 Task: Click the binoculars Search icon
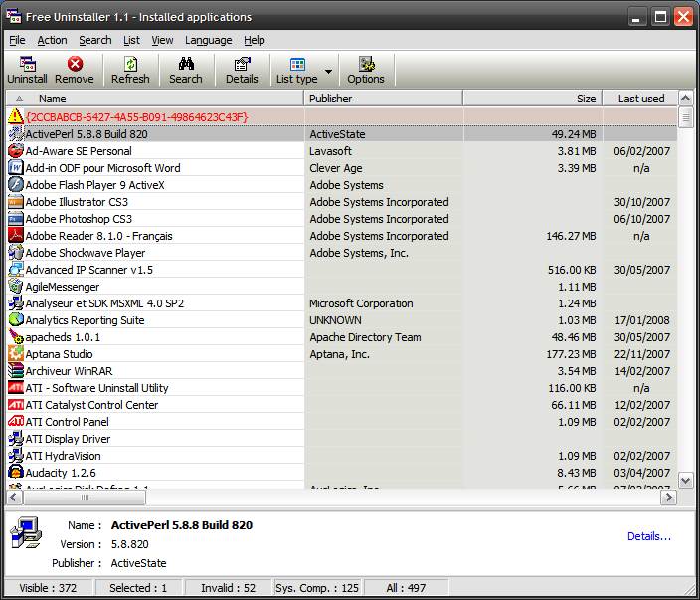(x=186, y=64)
